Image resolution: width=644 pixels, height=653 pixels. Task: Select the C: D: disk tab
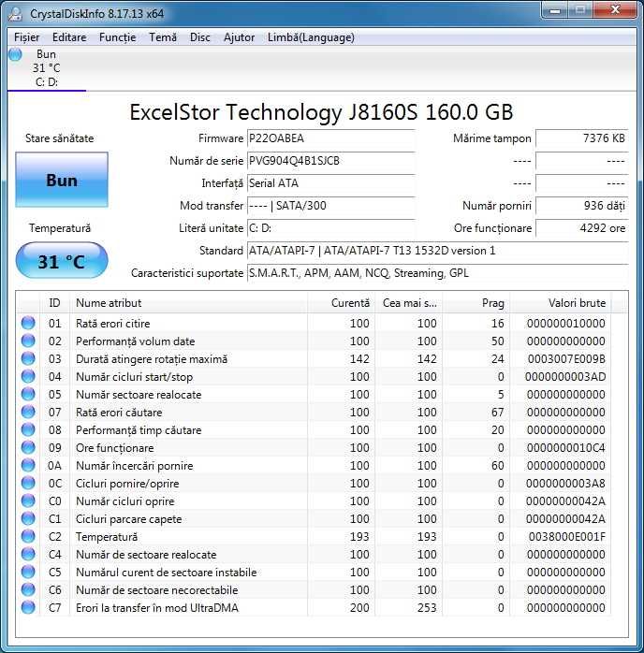pyautogui.click(x=46, y=68)
